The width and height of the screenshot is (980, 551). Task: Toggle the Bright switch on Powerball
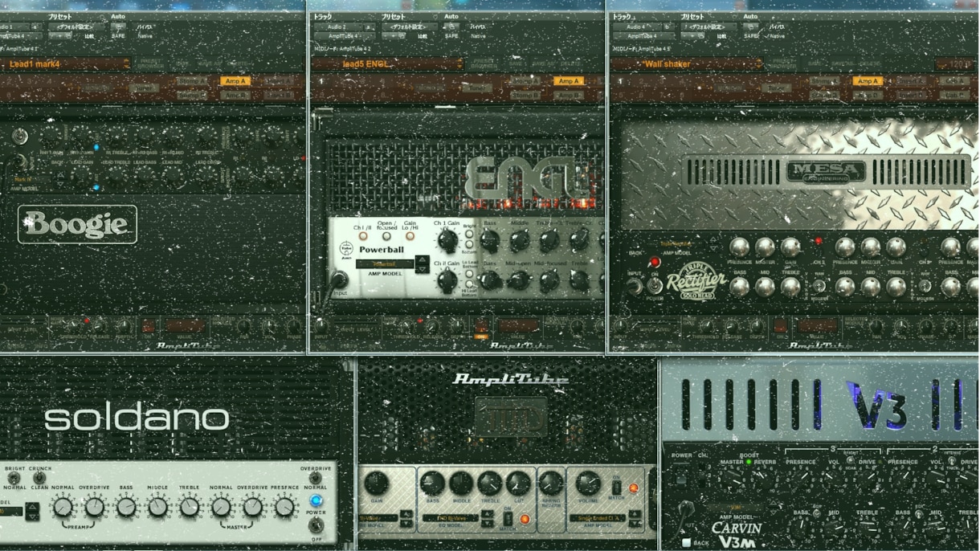coord(470,235)
